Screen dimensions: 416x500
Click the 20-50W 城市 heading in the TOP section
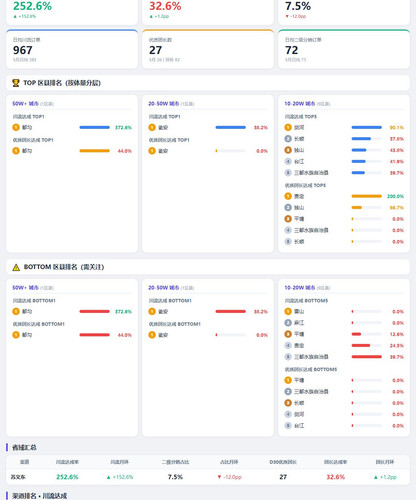pos(164,104)
